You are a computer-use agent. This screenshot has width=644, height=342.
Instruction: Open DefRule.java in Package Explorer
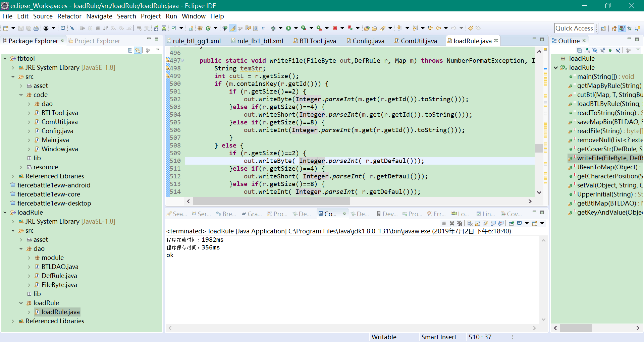pos(59,276)
